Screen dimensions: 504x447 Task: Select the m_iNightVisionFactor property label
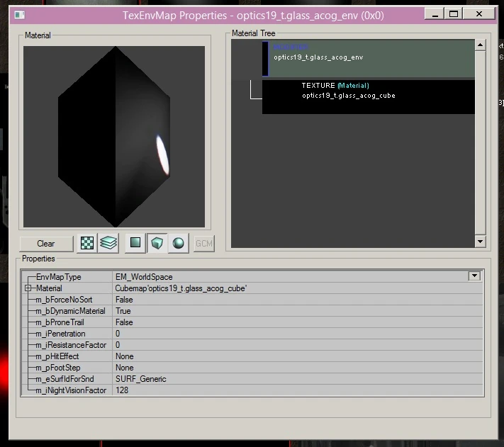[71, 390]
